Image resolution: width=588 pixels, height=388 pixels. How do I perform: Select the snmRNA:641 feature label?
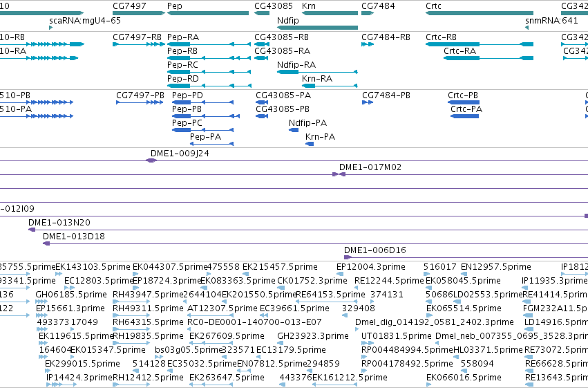click(551, 21)
